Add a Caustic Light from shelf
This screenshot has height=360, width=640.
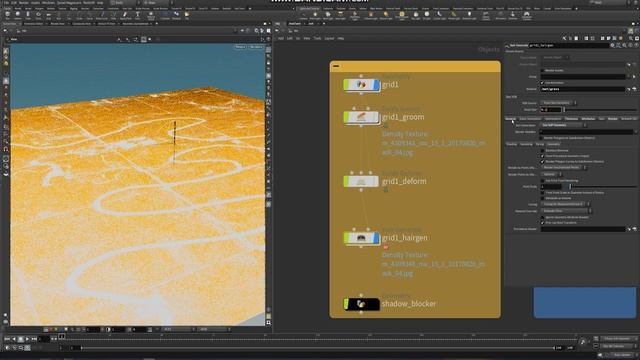point(440,15)
